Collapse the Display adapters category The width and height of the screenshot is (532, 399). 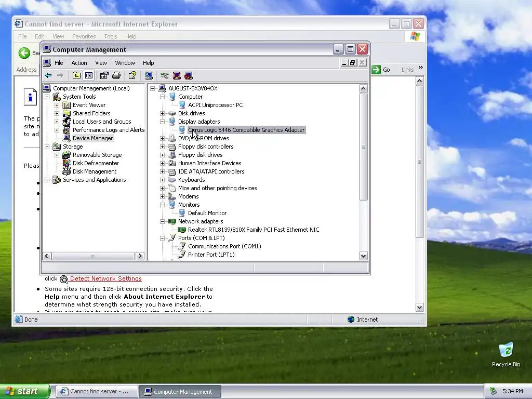(163, 122)
